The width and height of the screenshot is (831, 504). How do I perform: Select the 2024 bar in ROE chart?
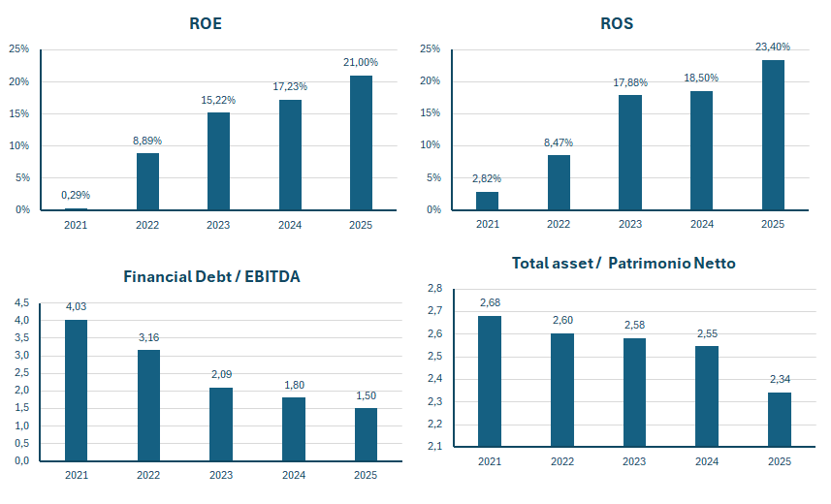pyautogui.click(x=291, y=155)
